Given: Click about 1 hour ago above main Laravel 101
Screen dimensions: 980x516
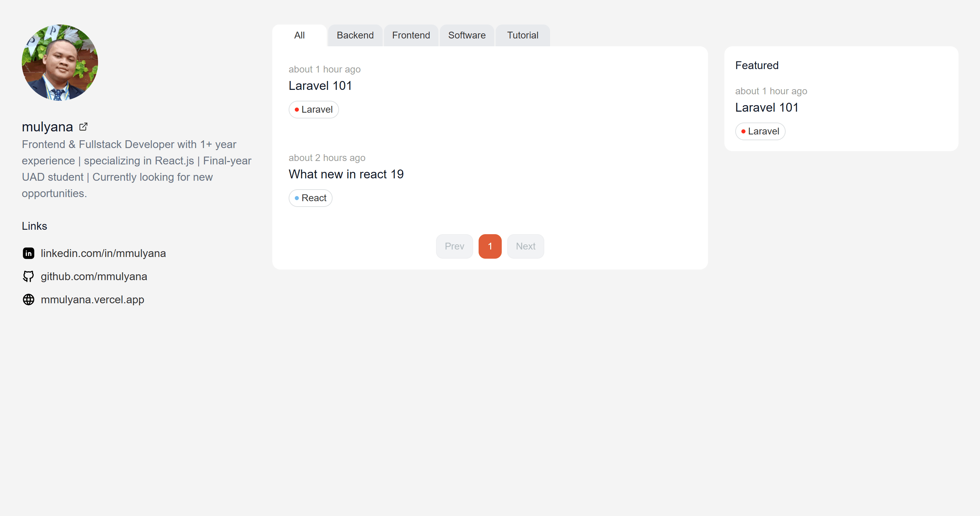Looking at the screenshot, I should click(x=324, y=70).
